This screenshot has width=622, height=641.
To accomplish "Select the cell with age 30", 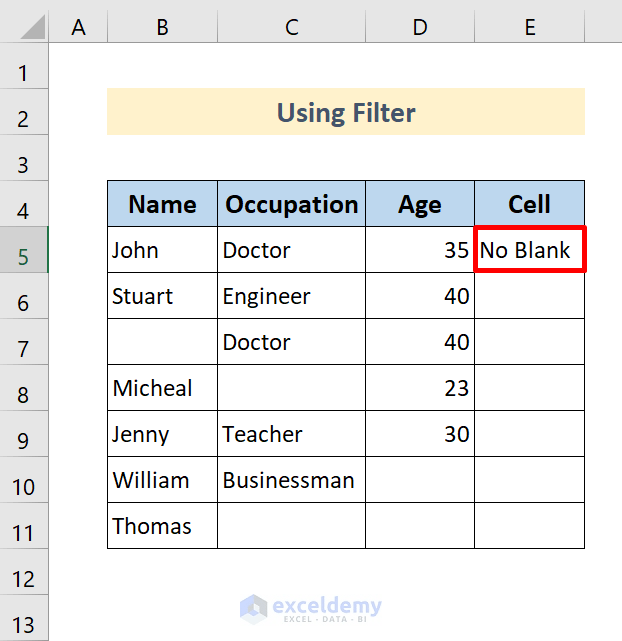I will 420,434.
